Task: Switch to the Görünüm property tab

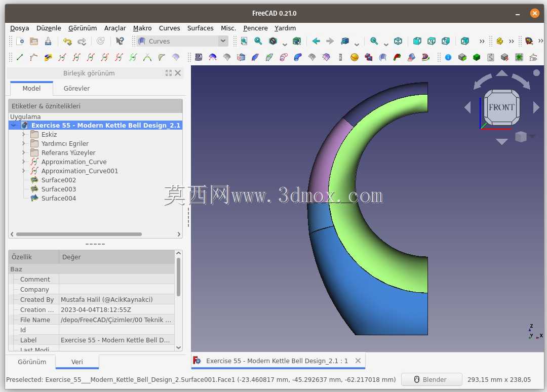Action: 32,362
